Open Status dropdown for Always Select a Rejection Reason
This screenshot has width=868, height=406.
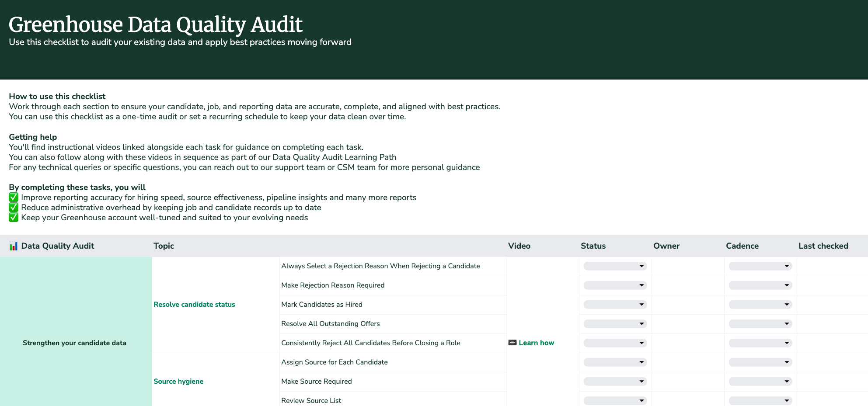[x=615, y=266]
